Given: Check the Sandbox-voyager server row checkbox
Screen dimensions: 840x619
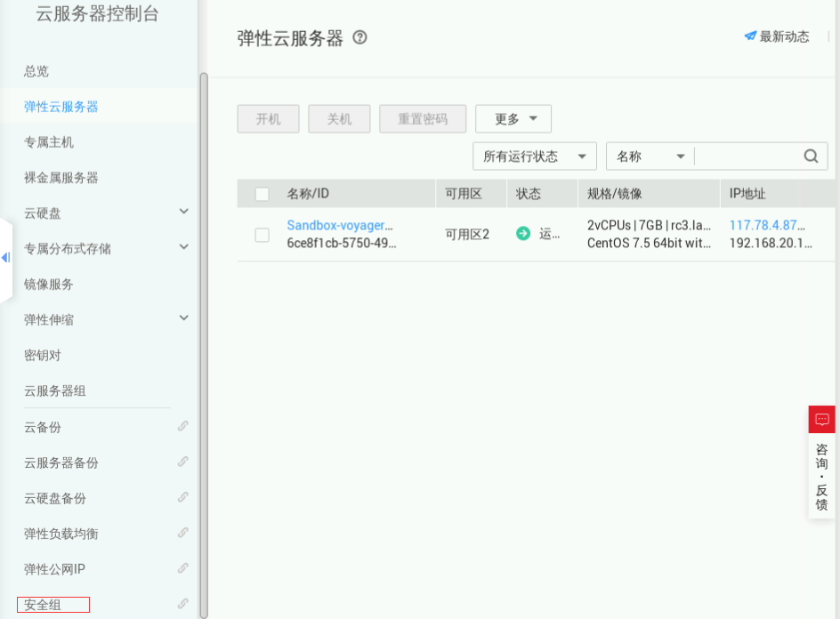Looking at the screenshot, I should pyautogui.click(x=262, y=235).
